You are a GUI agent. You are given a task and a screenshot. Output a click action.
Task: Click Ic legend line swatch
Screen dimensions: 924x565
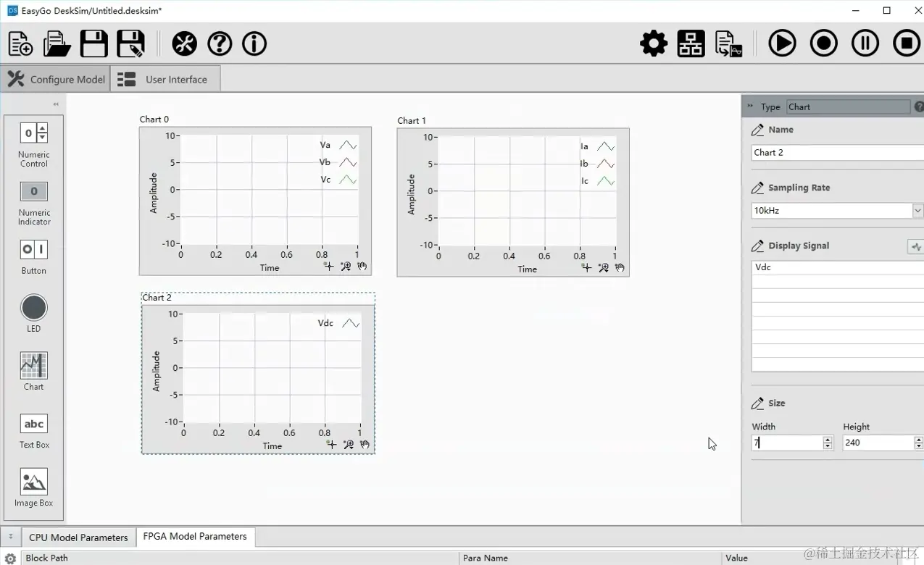(606, 181)
